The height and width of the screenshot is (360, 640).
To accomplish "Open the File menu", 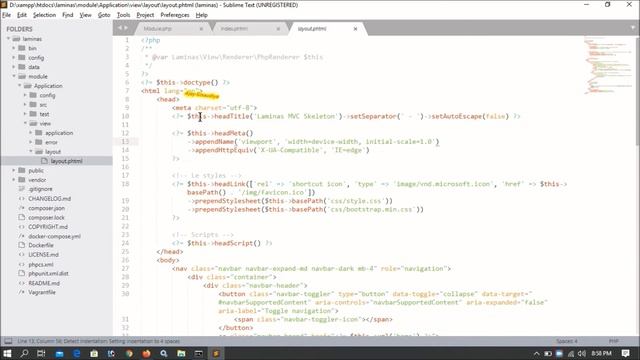I will [x=7, y=15].
